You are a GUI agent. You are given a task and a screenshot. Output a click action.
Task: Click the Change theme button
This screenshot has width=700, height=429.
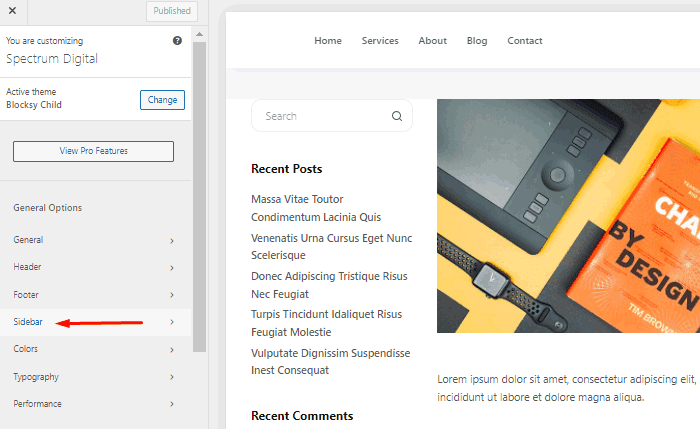click(162, 100)
